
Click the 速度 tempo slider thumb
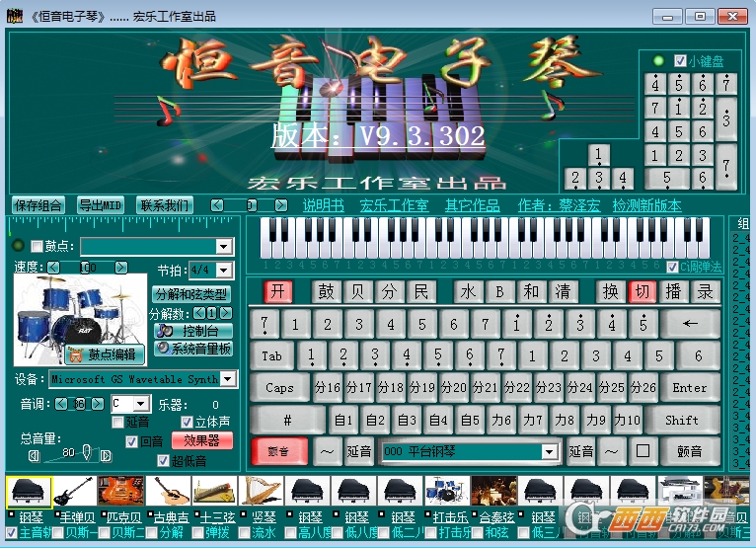[84, 267]
